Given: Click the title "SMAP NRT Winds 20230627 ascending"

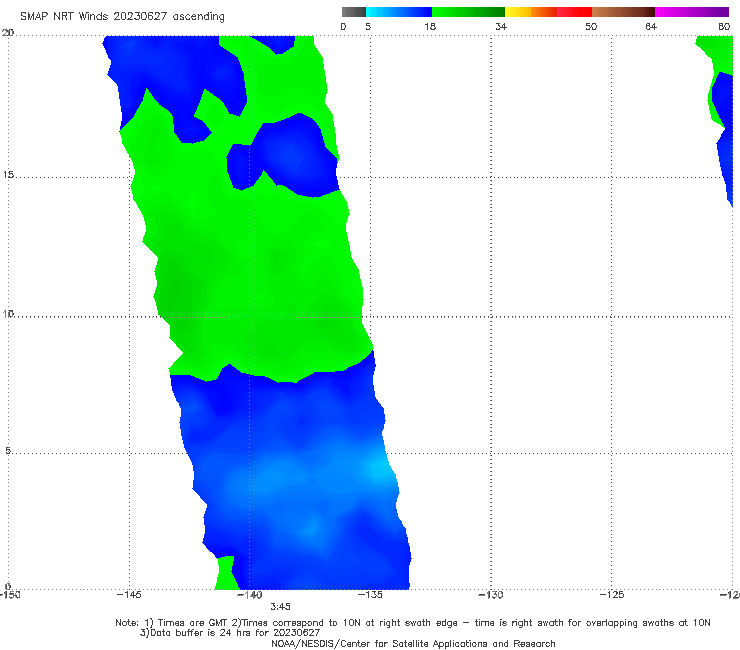Looking at the screenshot, I should pos(122,17).
